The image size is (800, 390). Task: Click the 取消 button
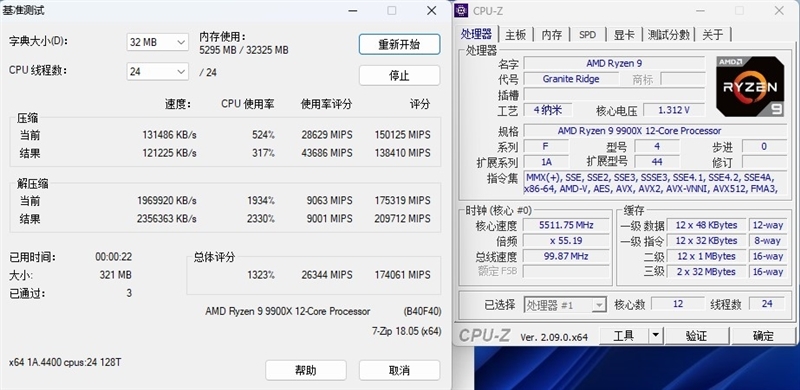click(x=399, y=370)
